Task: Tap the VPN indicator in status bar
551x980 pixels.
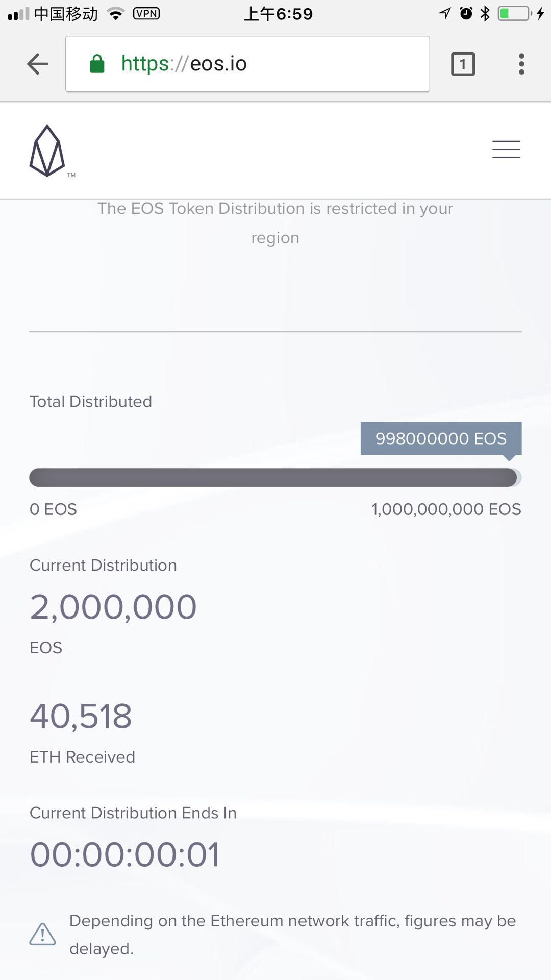Action: [146, 14]
